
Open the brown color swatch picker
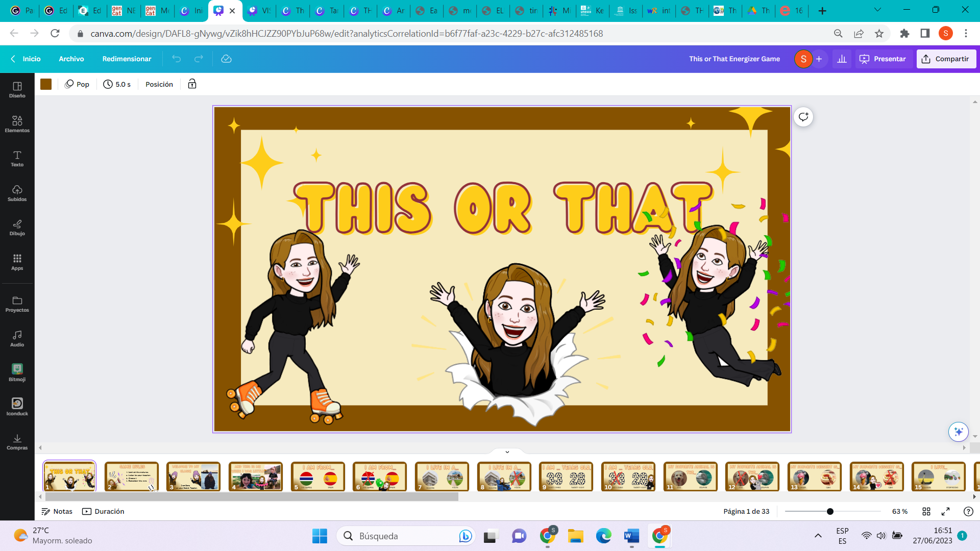coord(46,84)
